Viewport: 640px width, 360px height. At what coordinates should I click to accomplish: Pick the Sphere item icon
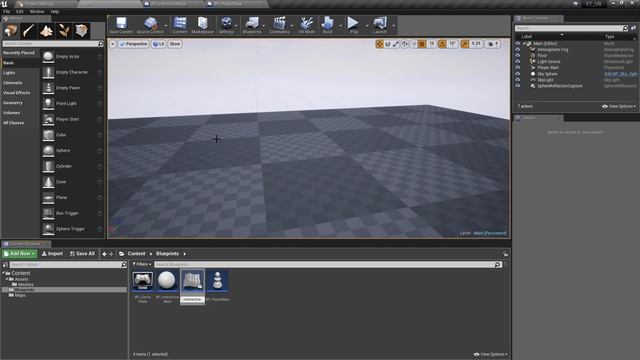tap(48, 151)
